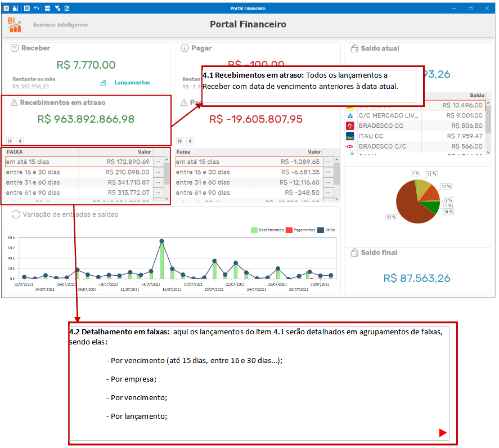
Task: Click the save layout icon in the title bar
Action: click(15, 8)
